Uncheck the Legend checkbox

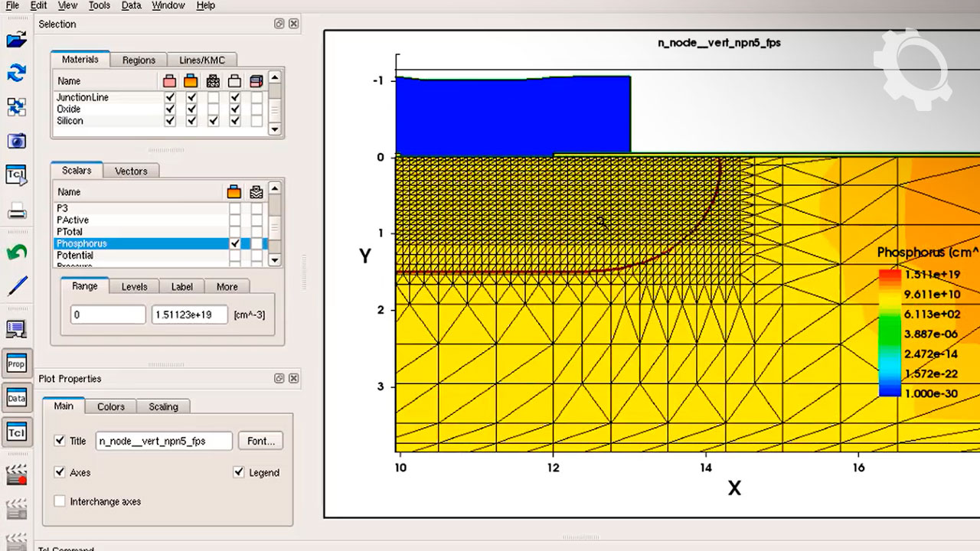point(239,473)
